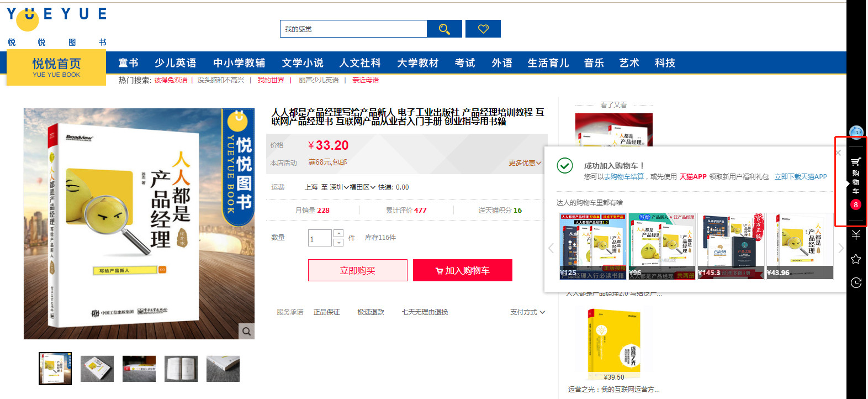Decrease quantity with the down arrow
The width and height of the screenshot is (868, 399).
[339, 242]
